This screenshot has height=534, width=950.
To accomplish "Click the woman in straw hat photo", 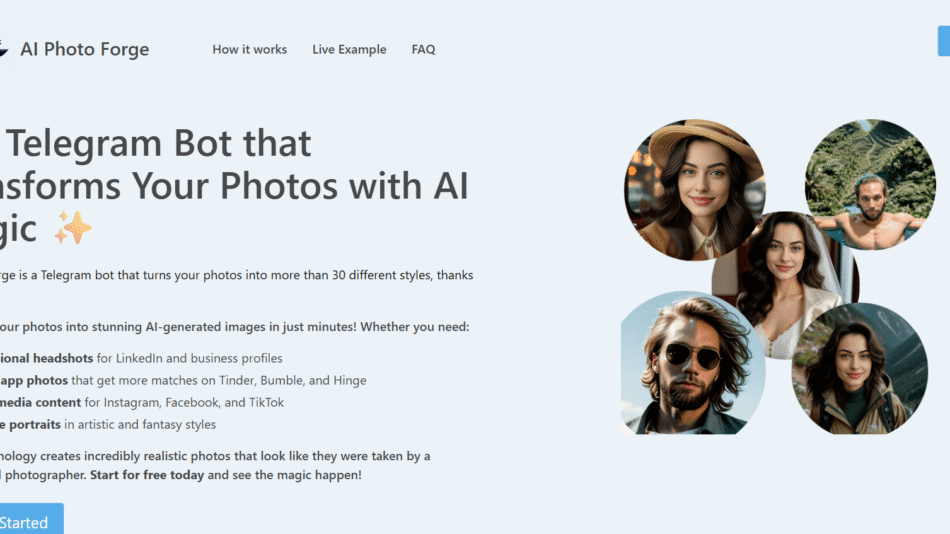I will pos(694,189).
